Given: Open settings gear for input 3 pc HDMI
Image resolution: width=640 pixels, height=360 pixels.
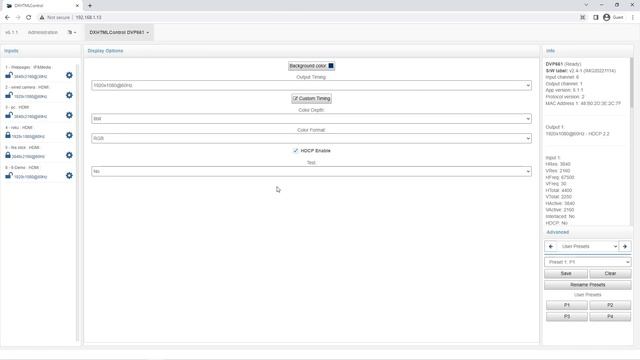Looking at the screenshot, I should point(69,116).
